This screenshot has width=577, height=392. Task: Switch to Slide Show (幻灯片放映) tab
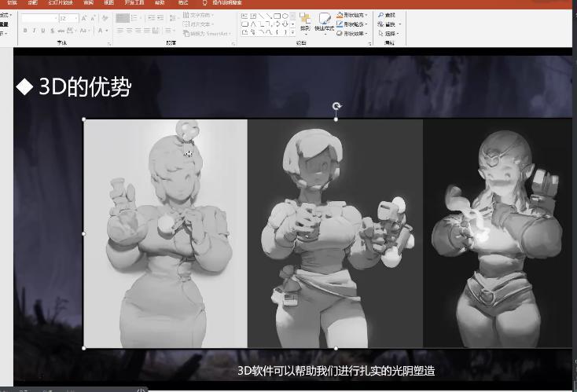tap(61, 2)
